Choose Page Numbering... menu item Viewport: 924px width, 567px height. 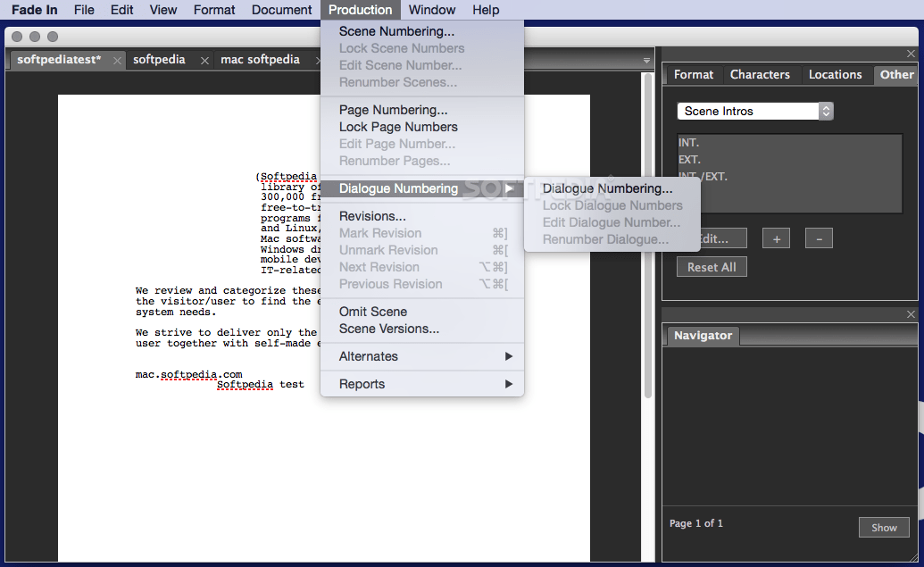tap(422, 110)
